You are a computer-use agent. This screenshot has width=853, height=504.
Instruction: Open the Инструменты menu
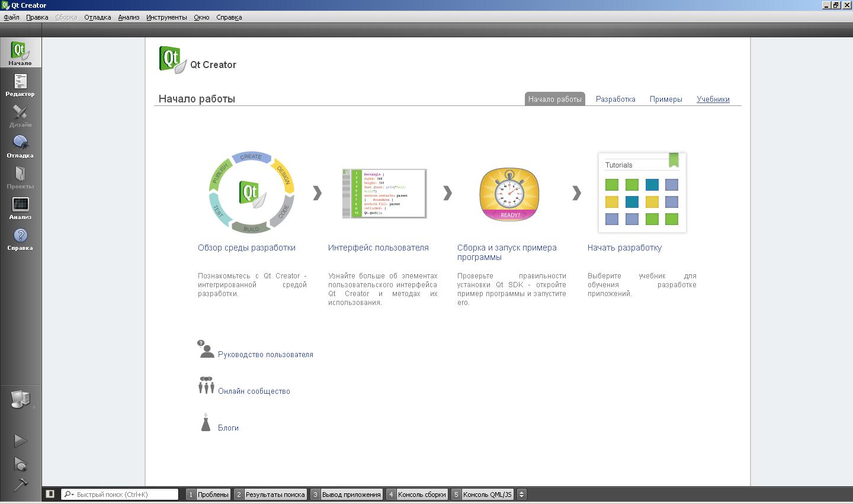click(x=166, y=17)
